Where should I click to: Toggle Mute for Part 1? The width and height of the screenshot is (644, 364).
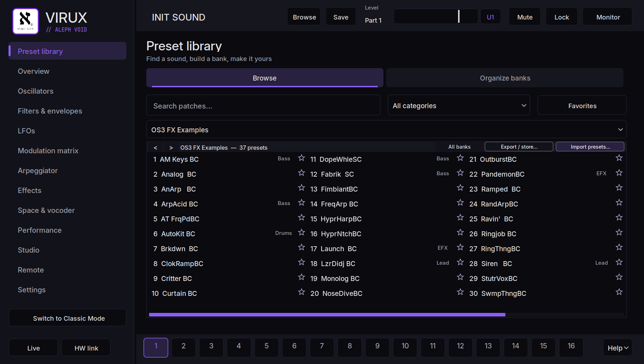(525, 17)
